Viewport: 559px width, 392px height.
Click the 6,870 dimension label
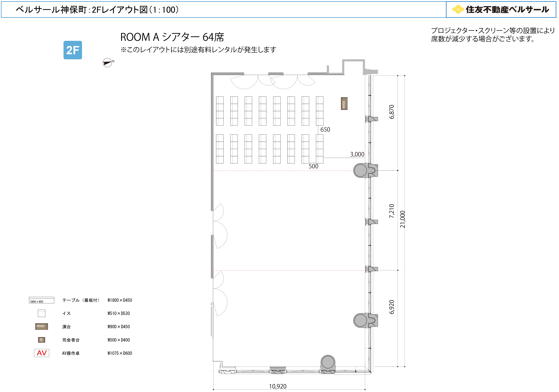click(391, 112)
